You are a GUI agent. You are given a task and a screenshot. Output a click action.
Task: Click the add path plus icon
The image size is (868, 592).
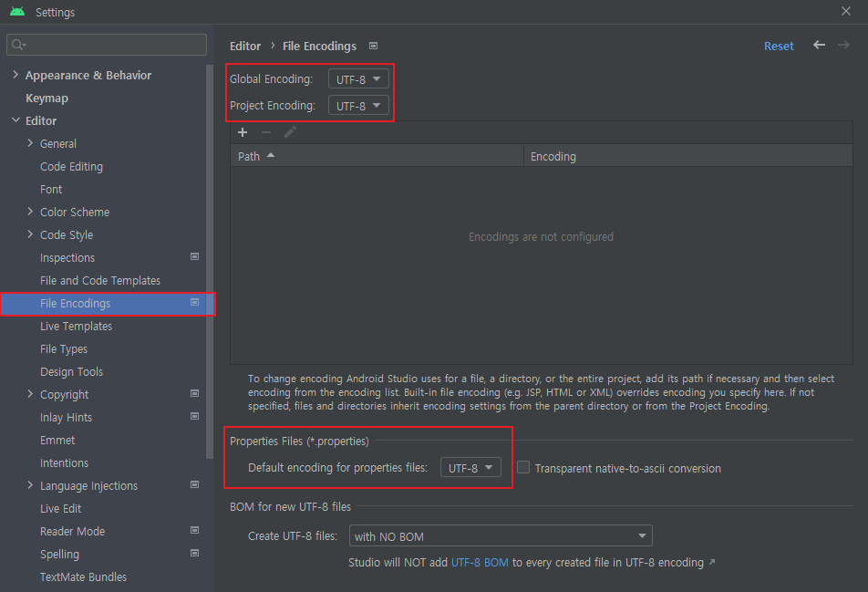tap(243, 132)
